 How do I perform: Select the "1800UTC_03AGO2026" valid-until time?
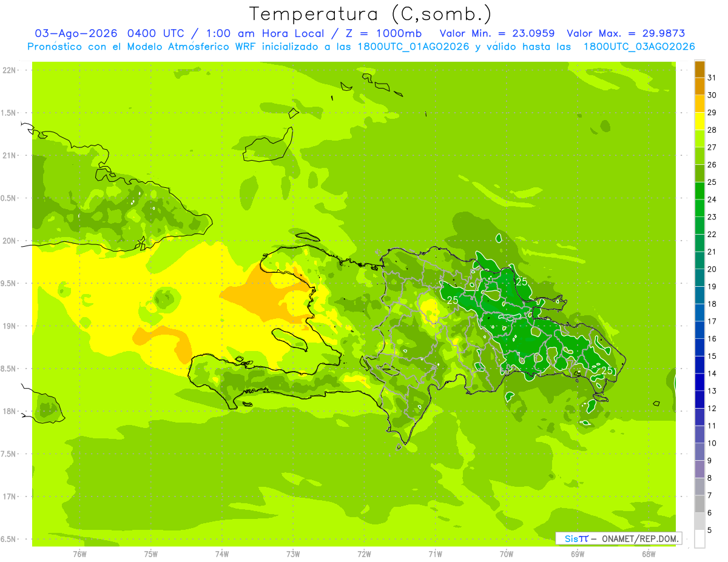click(x=639, y=47)
